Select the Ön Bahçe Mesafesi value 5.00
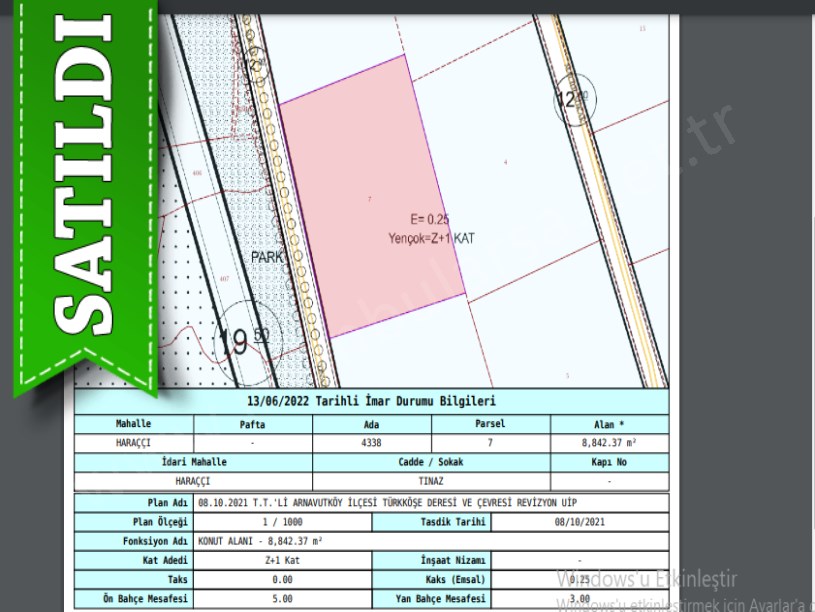 [282, 599]
